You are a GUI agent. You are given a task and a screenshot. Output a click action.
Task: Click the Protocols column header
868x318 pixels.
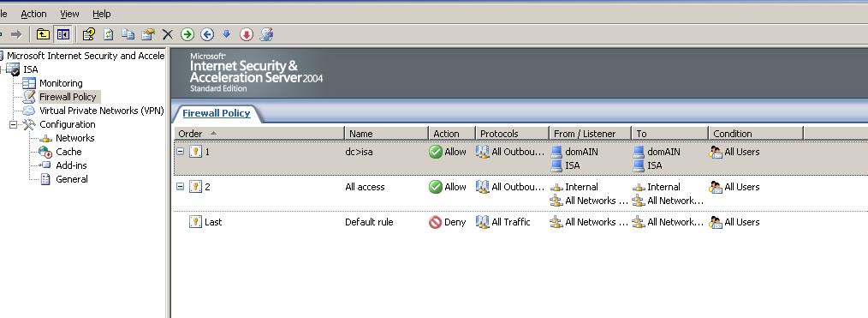point(512,134)
